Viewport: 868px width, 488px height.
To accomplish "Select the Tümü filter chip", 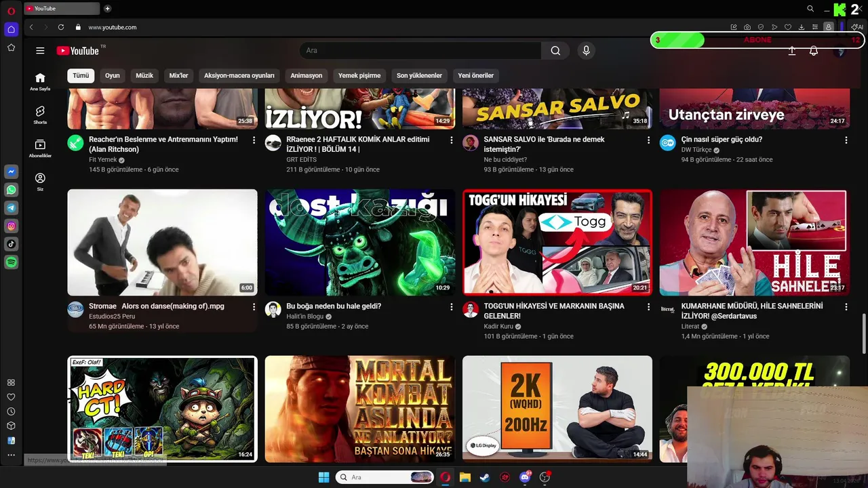I will 81,75.
